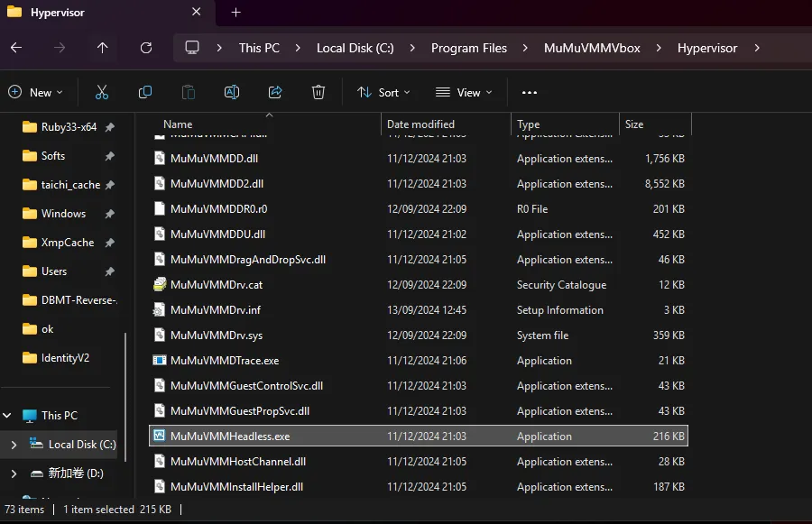The image size is (812, 524).
Task: Select MuMuVMMHostChannel.dll file
Action: [x=419, y=462]
